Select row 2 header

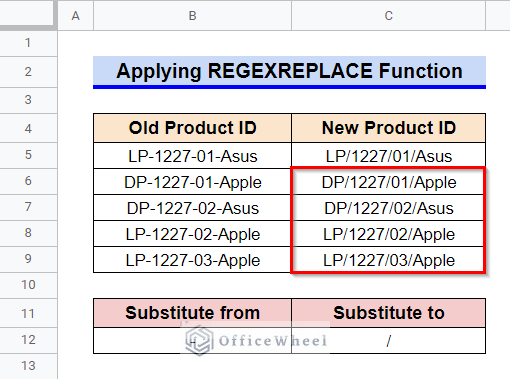point(28,72)
